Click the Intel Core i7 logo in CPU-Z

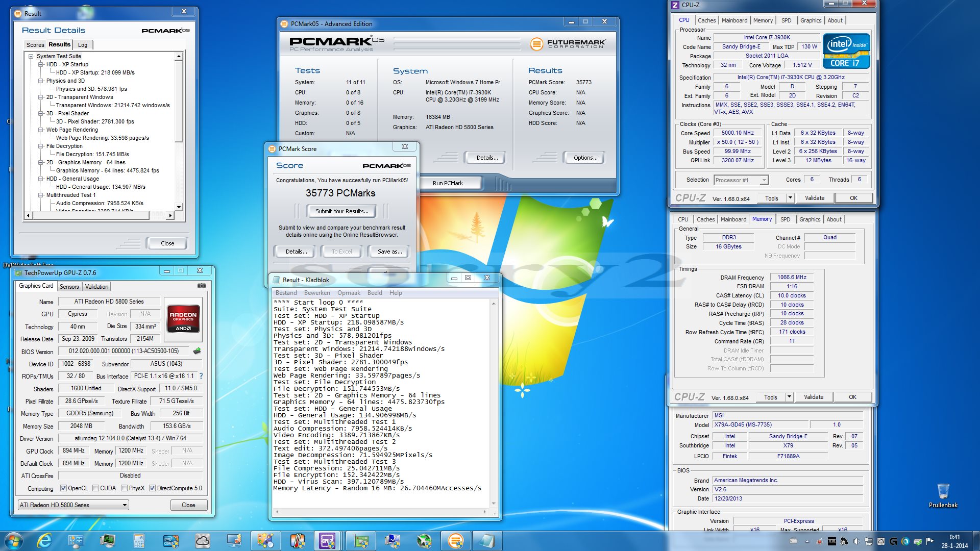tap(846, 51)
